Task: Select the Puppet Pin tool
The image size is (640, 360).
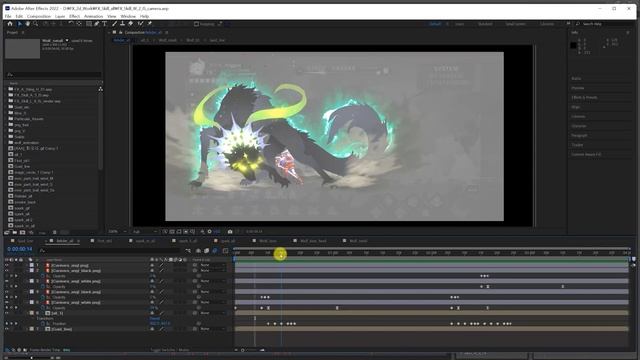Action: (149, 24)
